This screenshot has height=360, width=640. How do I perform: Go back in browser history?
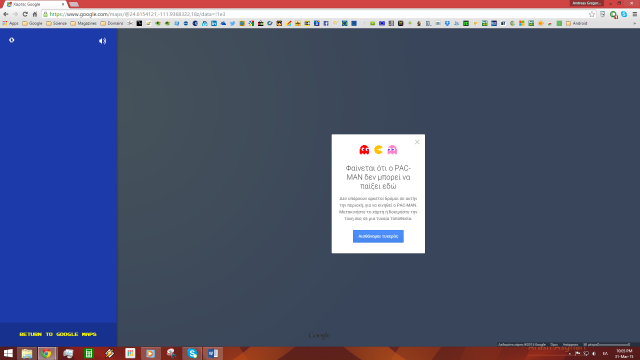pos(6,14)
